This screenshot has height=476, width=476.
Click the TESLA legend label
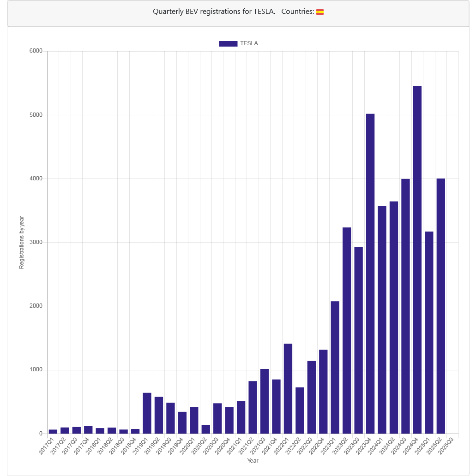(249, 43)
